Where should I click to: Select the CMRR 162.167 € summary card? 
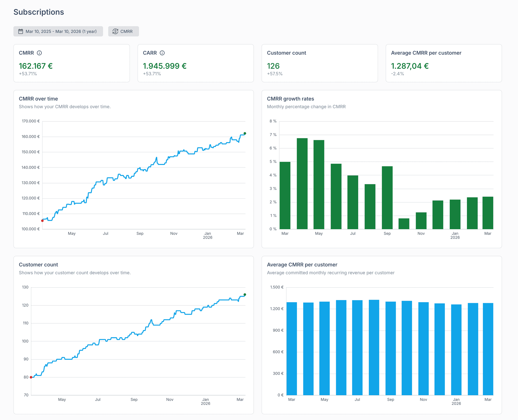(x=72, y=63)
